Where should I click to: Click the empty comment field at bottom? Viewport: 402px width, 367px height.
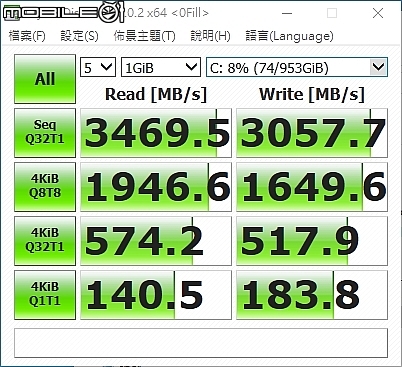[201, 343]
